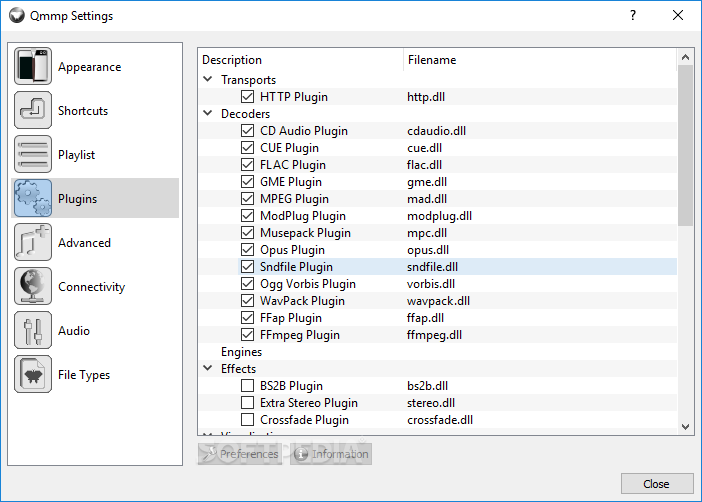Enable the Crossfade Plugin checkbox

click(x=247, y=420)
